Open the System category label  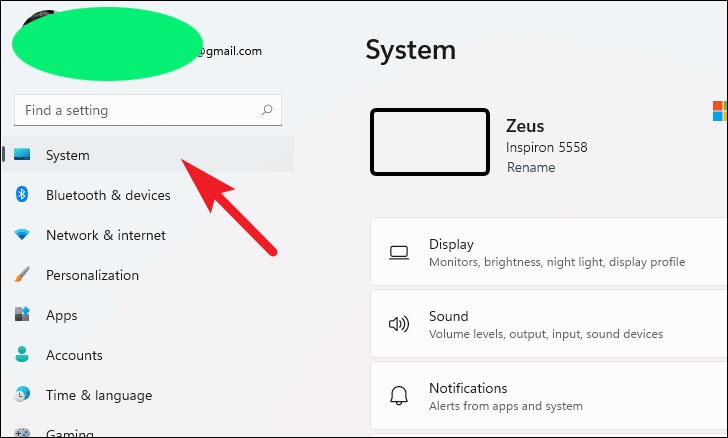click(68, 155)
